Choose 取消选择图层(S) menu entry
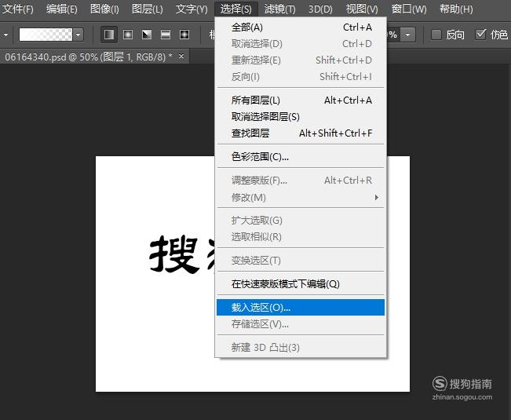Image resolution: width=511 pixels, height=420 pixels. coord(301,117)
